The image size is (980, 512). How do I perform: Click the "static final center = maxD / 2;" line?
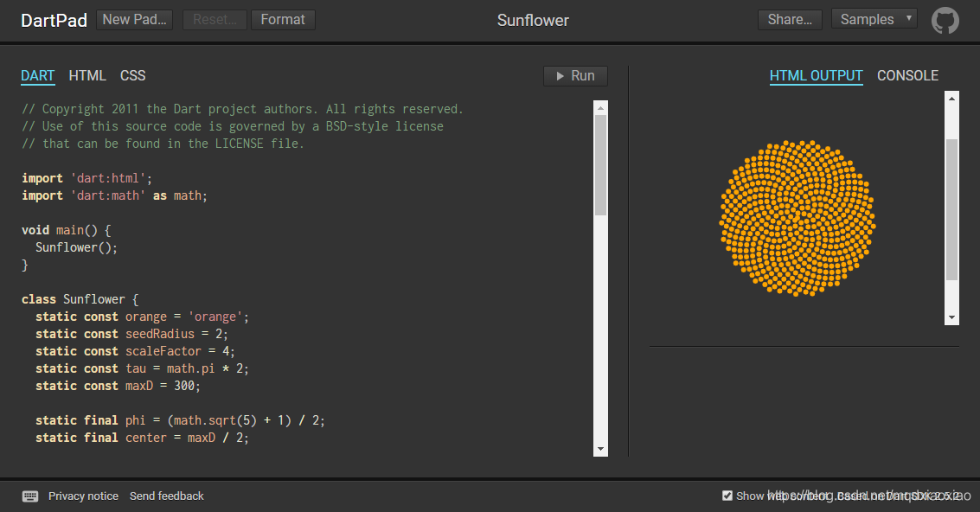tap(142, 438)
